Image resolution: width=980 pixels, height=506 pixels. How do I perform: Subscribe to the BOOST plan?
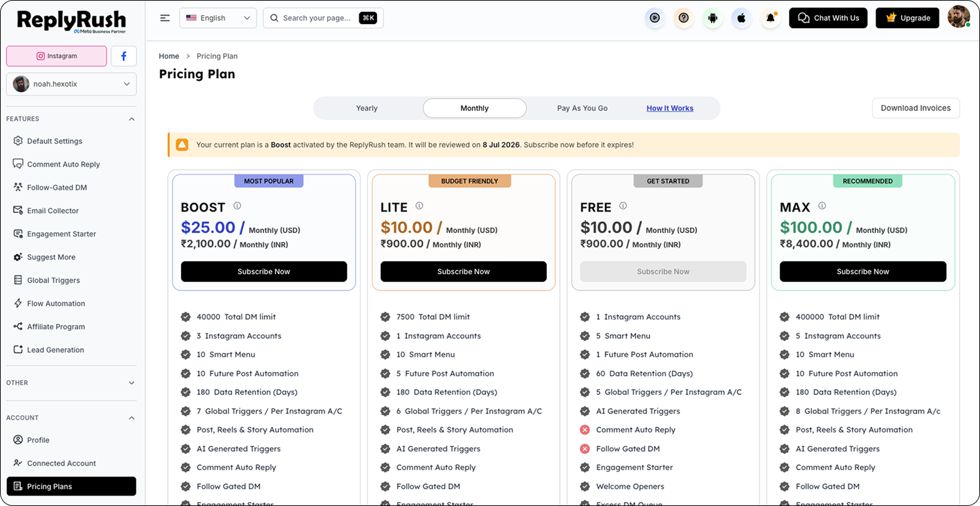tap(264, 272)
